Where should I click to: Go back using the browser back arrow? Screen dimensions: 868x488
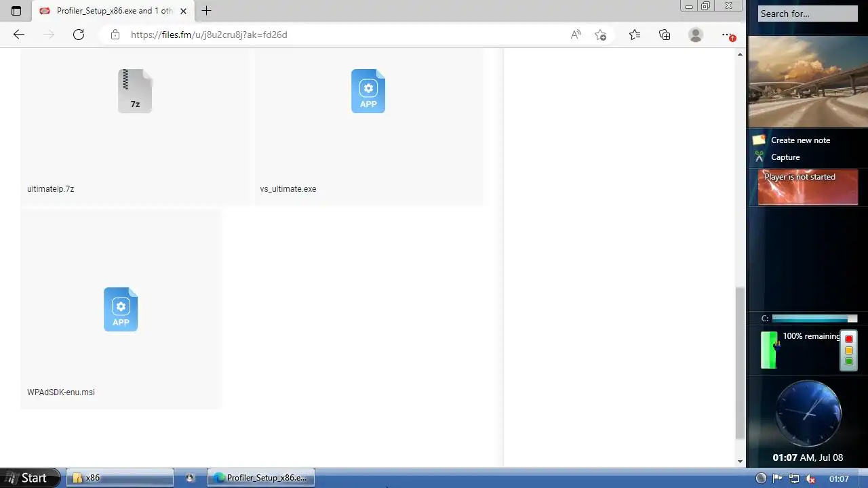coord(19,35)
